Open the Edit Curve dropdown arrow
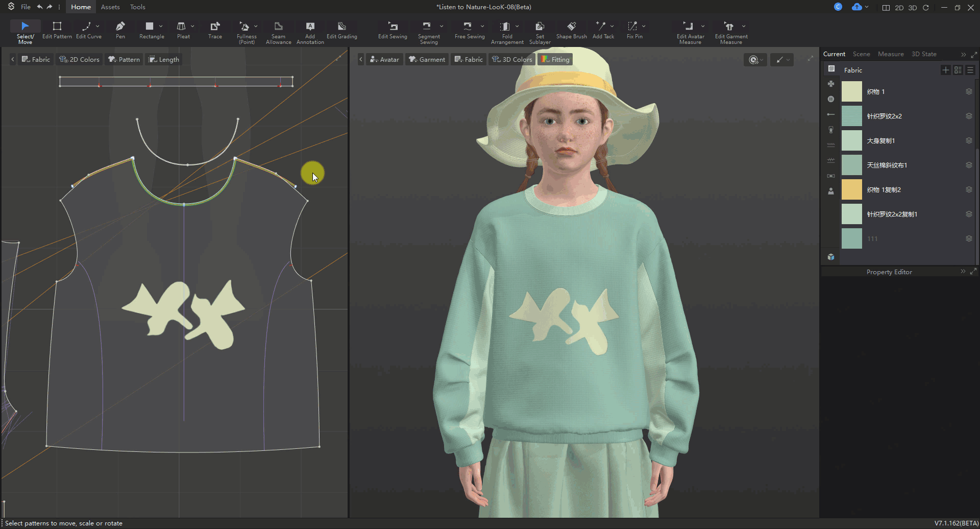This screenshot has height=529, width=980. click(97, 26)
